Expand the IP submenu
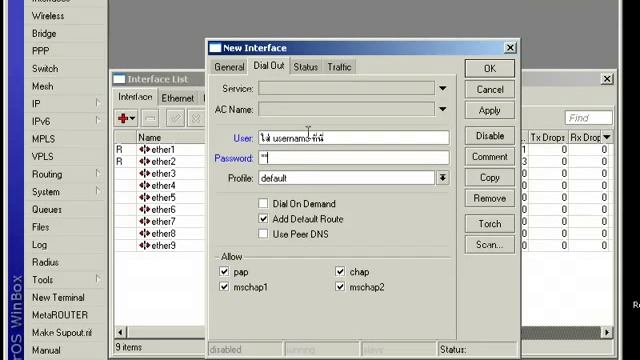Image resolution: width=640 pixels, height=360 pixels. click(98, 103)
